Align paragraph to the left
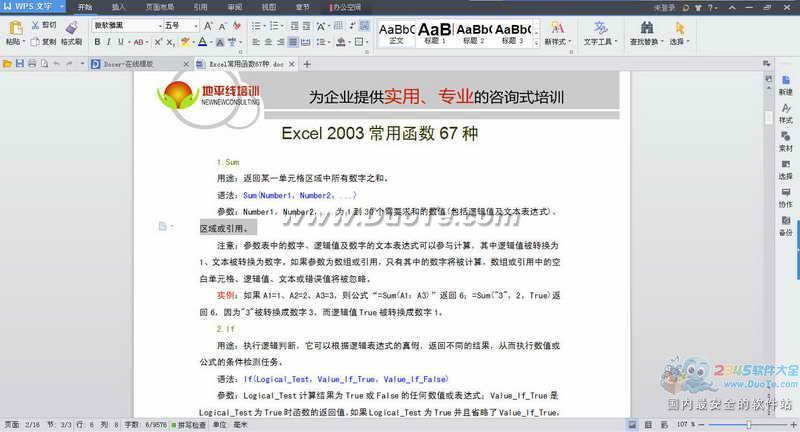The width and height of the screenshot is (800, 432). pyautogui.click(x=256, y=42)
